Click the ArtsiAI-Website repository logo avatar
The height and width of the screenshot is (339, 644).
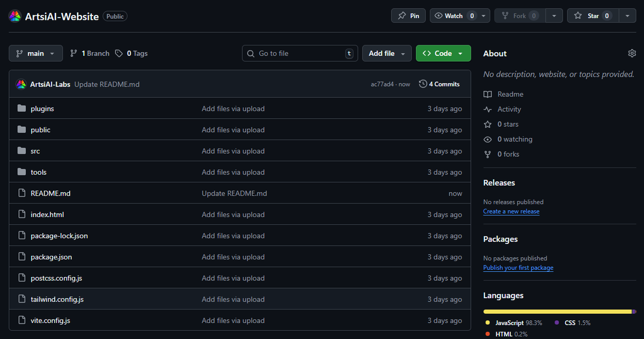pos(15,16)
